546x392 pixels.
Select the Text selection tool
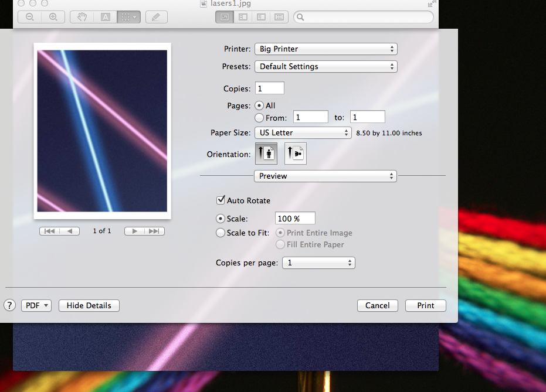(x=106, y=17)
